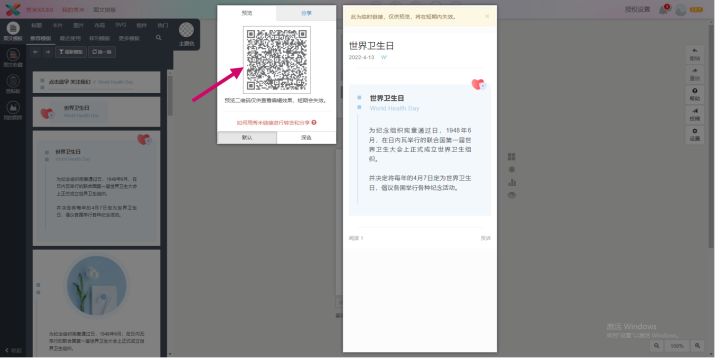Switch to the 布局 template tab
Viewport: 720px width, 360px height.
[99, 26]
